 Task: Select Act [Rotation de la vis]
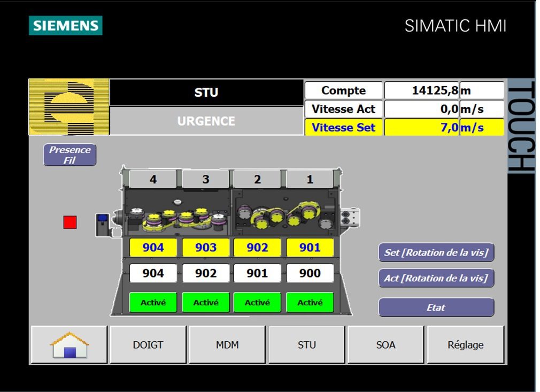pos(436,278)
